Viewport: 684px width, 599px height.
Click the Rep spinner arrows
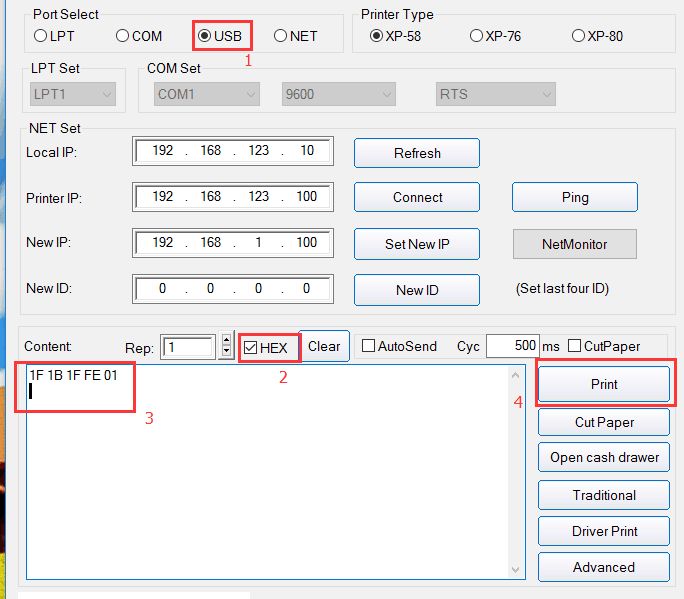click(227, 347)
